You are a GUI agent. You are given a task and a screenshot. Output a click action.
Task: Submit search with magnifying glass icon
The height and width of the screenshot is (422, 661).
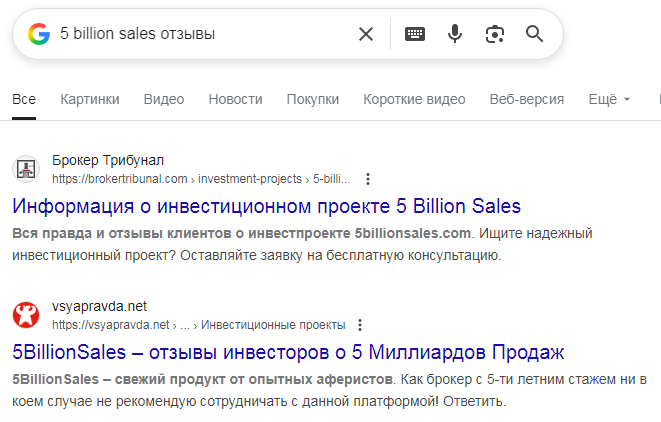(x=535, y=35)
